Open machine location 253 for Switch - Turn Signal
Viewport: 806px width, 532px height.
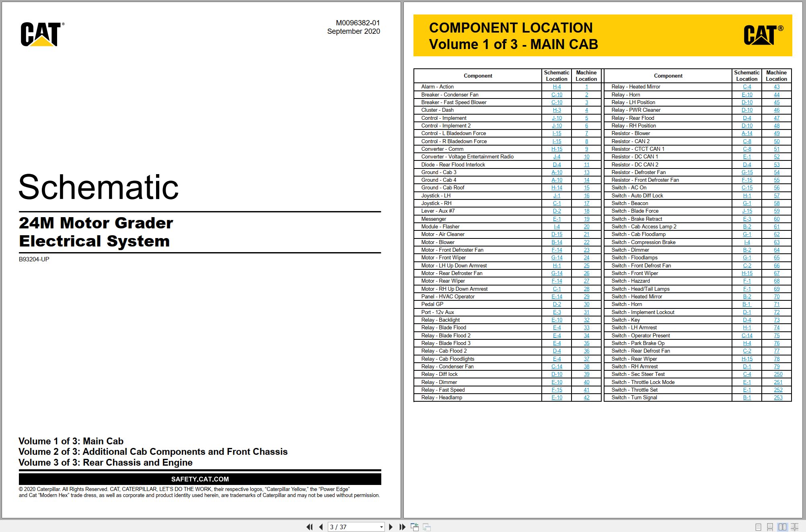coord(778,398)
